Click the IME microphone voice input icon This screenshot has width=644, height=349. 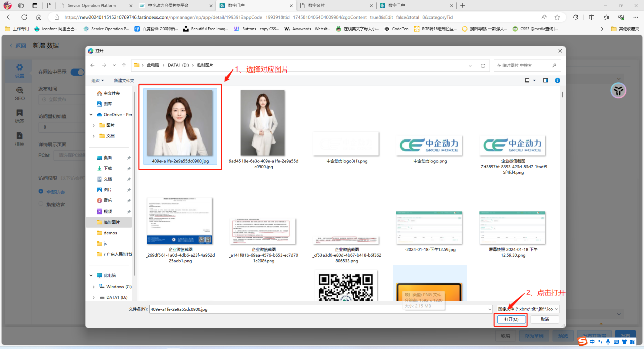click(608, 342)
